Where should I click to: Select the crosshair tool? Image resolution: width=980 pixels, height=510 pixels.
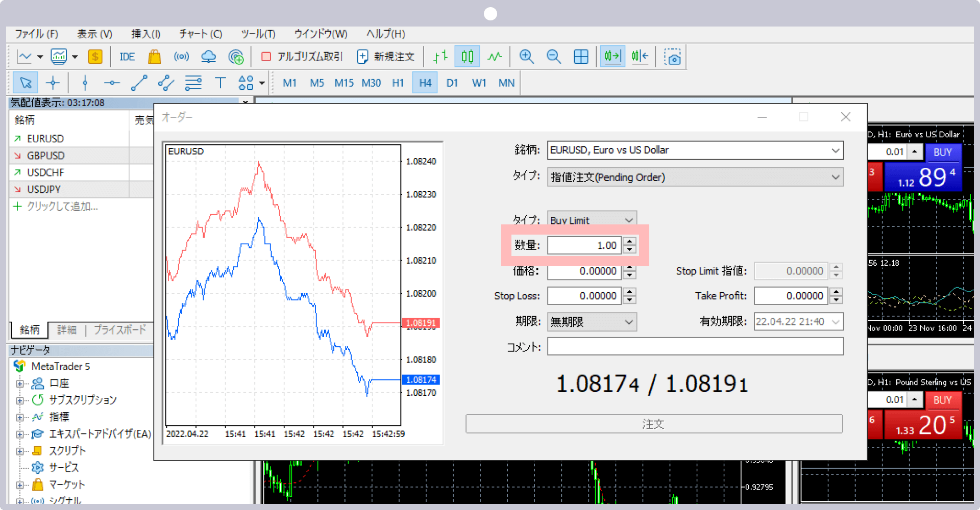click(53, 83)
